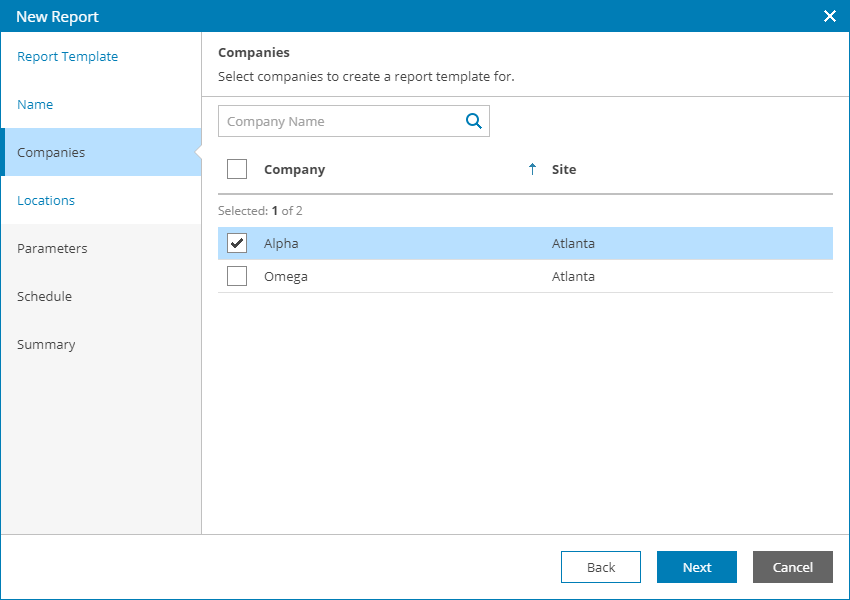Image resolution: width=850 pixels, height=600 pixels.
Task: Click the Next button
Action: (697, 567)
